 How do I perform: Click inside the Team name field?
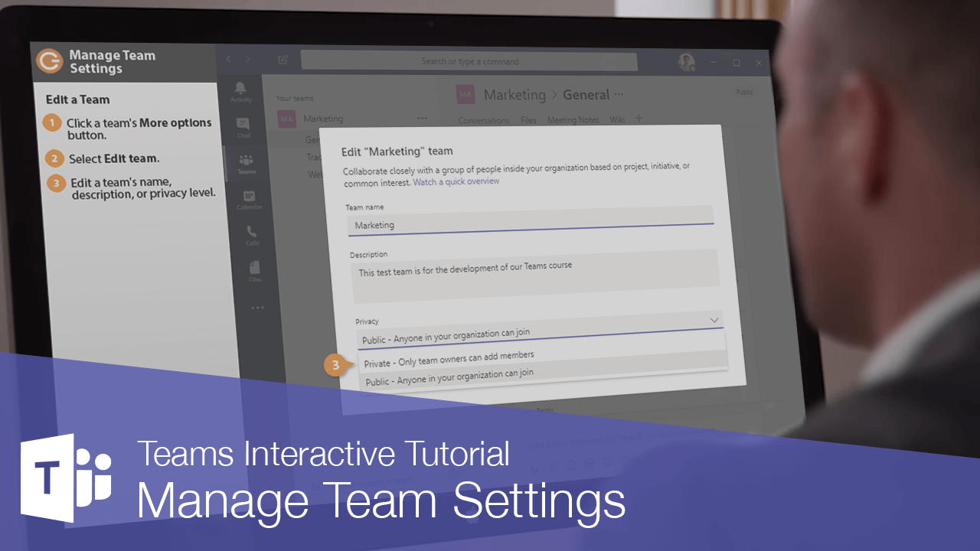[528, 224]
